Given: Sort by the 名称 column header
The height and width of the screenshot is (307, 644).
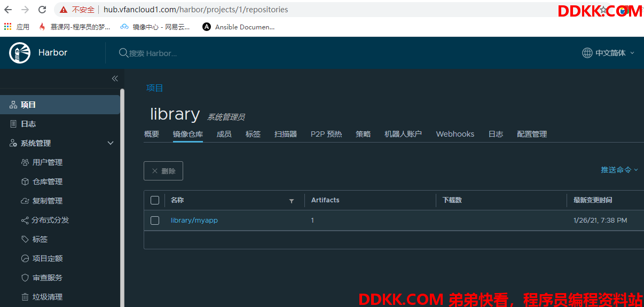Looking at the screenshot, I should 177,200.
